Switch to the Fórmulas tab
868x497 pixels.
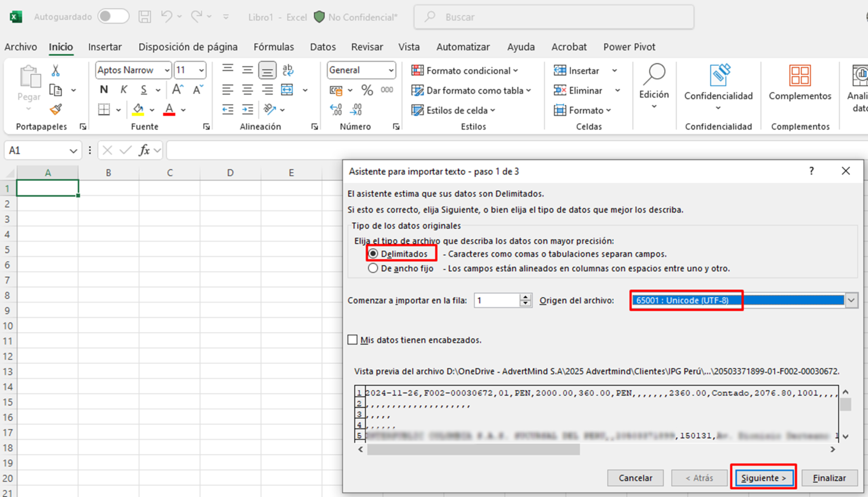[273, 47]
